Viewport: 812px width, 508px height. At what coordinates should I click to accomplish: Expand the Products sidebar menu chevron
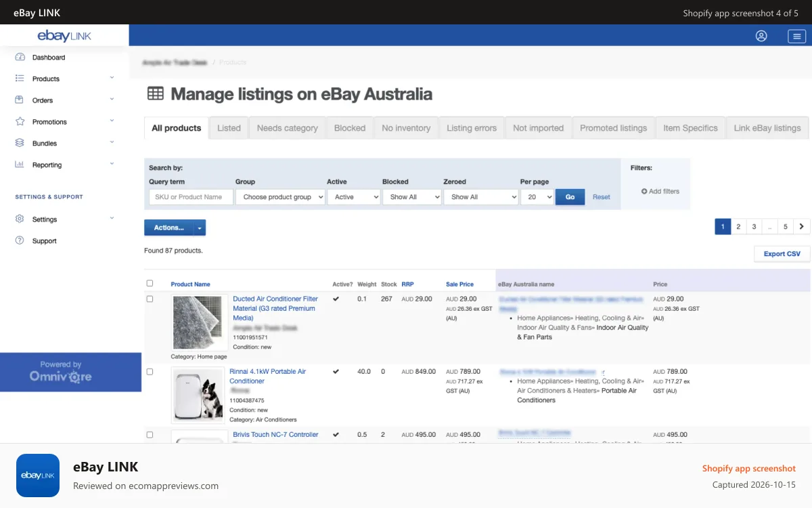pos(112,78)
